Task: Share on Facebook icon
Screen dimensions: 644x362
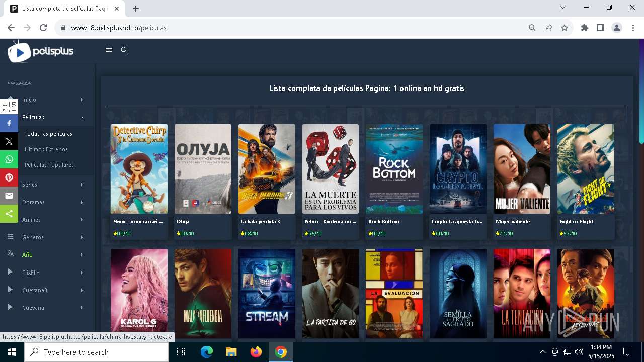Action: [9, 122]
